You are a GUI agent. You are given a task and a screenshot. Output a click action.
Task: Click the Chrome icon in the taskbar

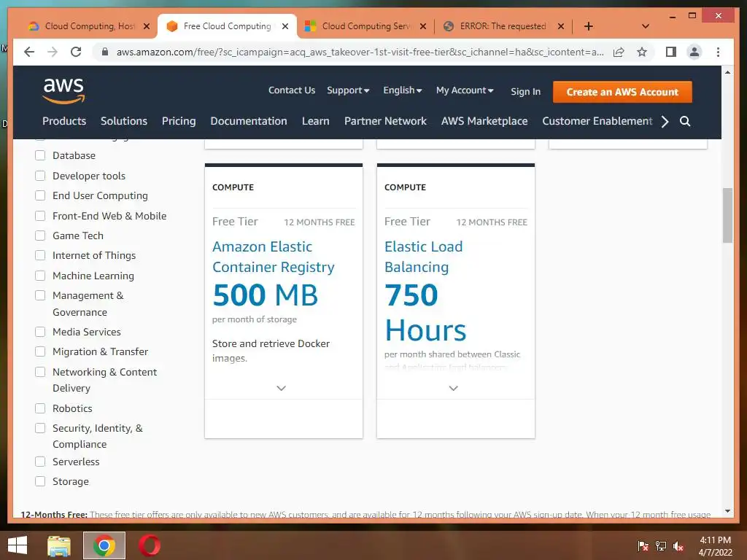tap(104, 545)
